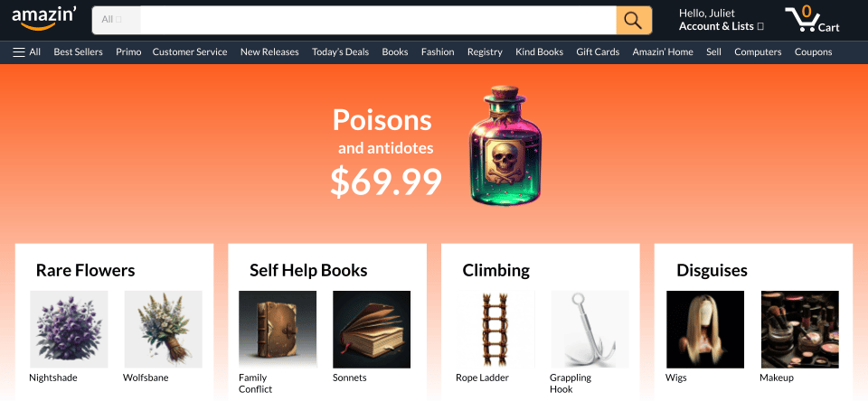Select the Rope Ladder product image
This screenshot has height=401, width=868.
point(495,329)
